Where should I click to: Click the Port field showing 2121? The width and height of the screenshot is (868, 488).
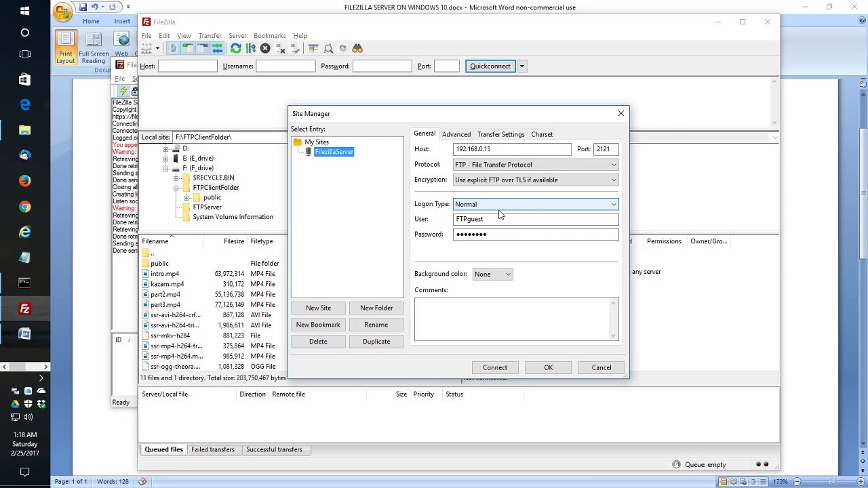pos(606,149)
